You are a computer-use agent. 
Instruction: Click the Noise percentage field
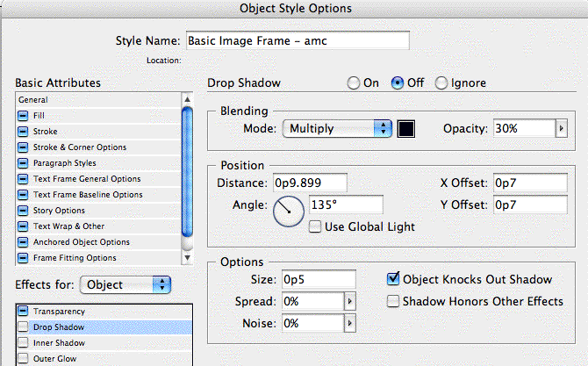(312, 323)
